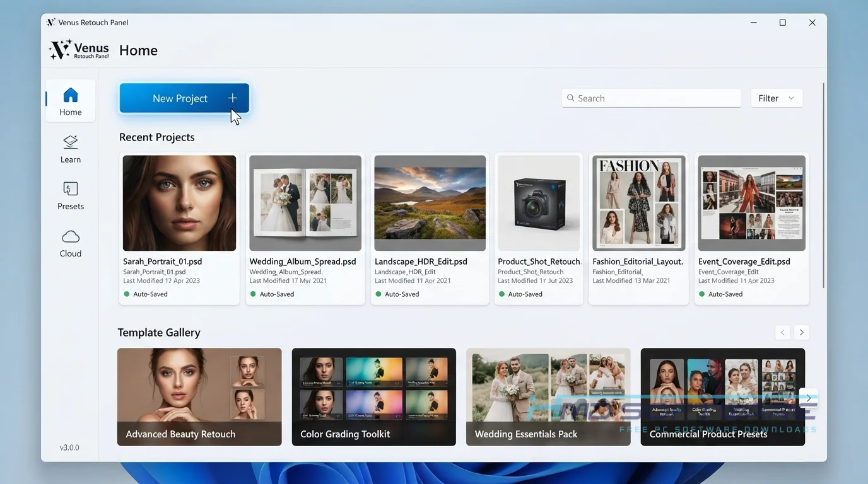Image resolution: width=868 pixels, height=484 pixels.
Task: Open the Cloud section icon
Action: [x=71, y=236]
